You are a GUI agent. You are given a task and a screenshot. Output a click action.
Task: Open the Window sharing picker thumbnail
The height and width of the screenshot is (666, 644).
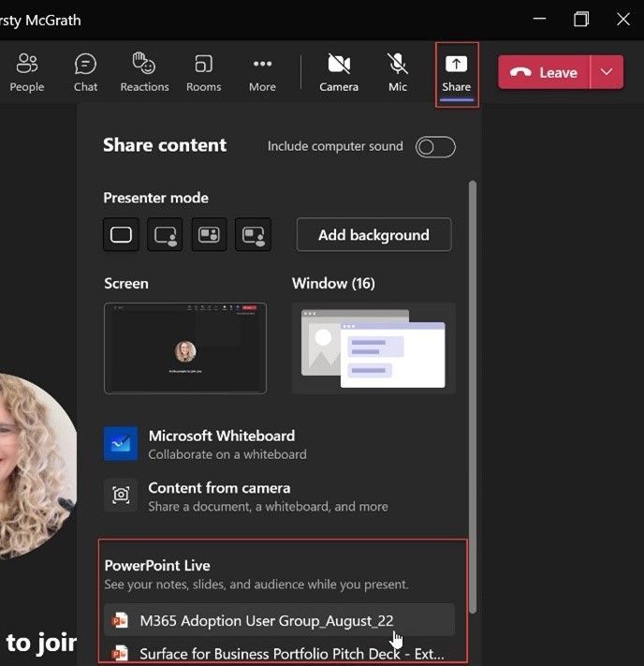(373, 348)
